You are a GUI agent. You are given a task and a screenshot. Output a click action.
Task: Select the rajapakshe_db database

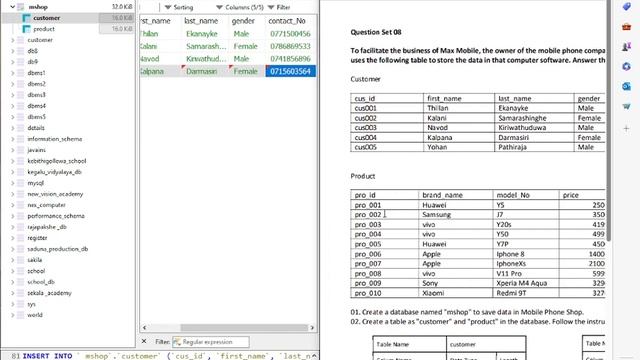click(47, 227)
